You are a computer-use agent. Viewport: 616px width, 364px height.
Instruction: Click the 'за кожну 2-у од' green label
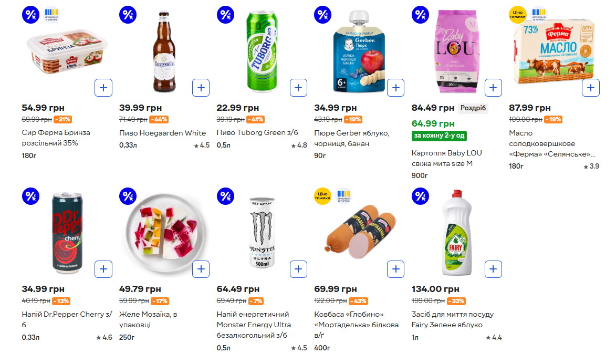(x=439, y=136)
